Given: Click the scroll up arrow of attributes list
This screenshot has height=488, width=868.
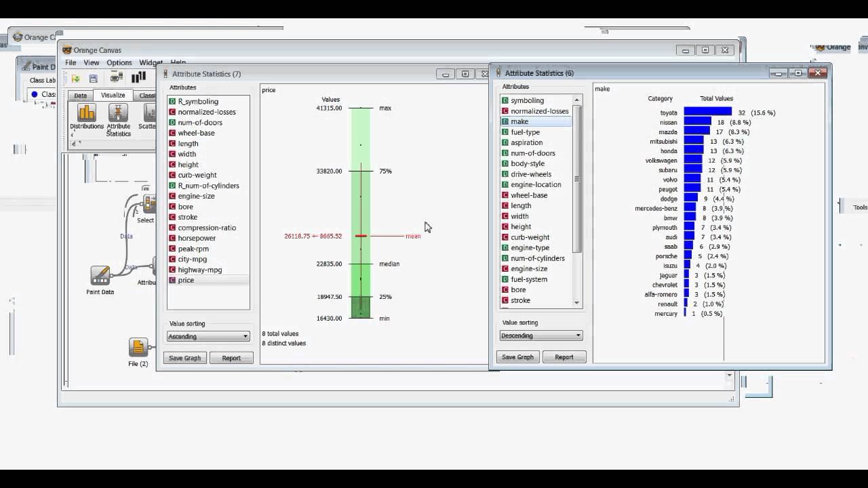Looking at the screenshot, I should click(x=577, y=100).
